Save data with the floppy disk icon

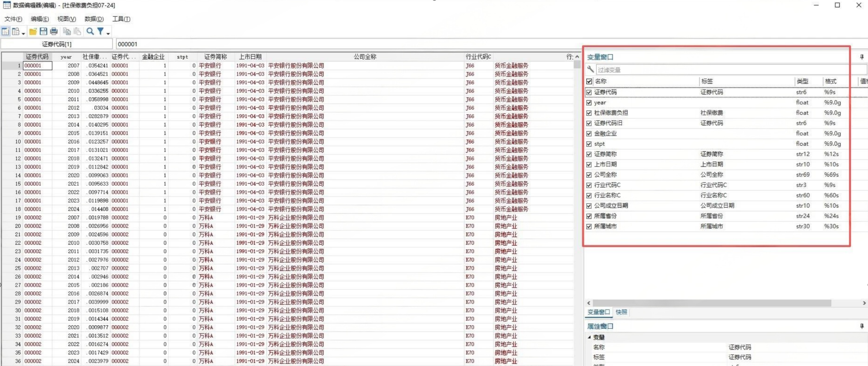43,32
